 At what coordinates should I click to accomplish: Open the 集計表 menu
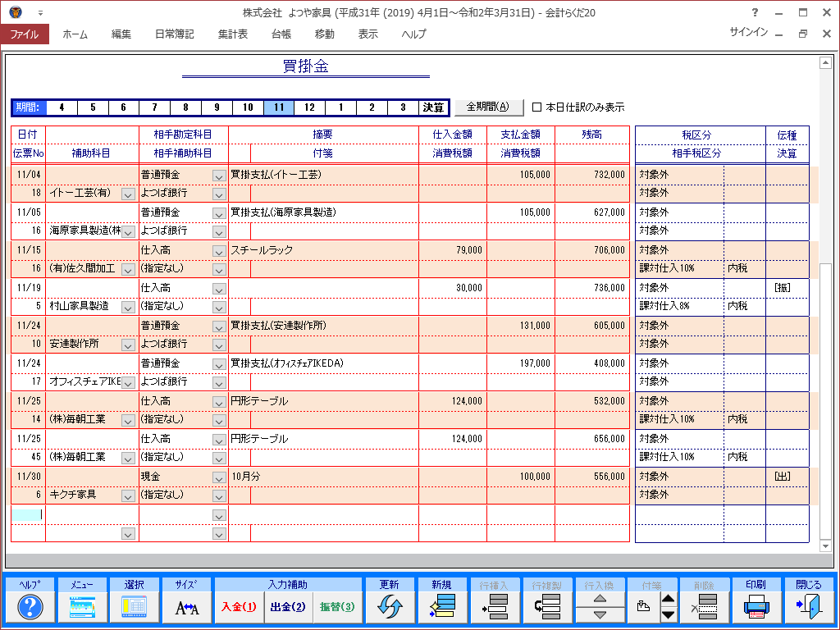click(x=233, y=34)
